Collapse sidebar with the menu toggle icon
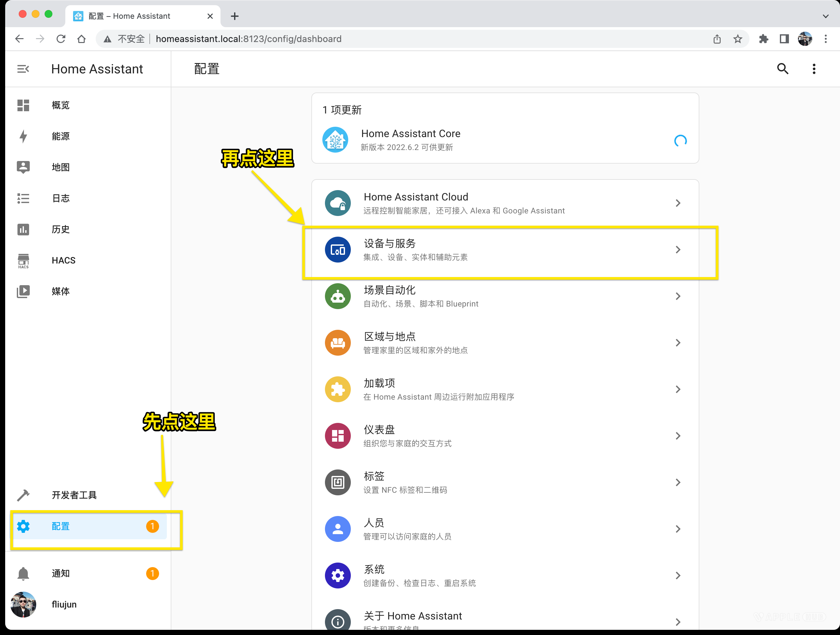Image resolution: width=840 pixels, height=635 pixels. click(x=23, y=69)
